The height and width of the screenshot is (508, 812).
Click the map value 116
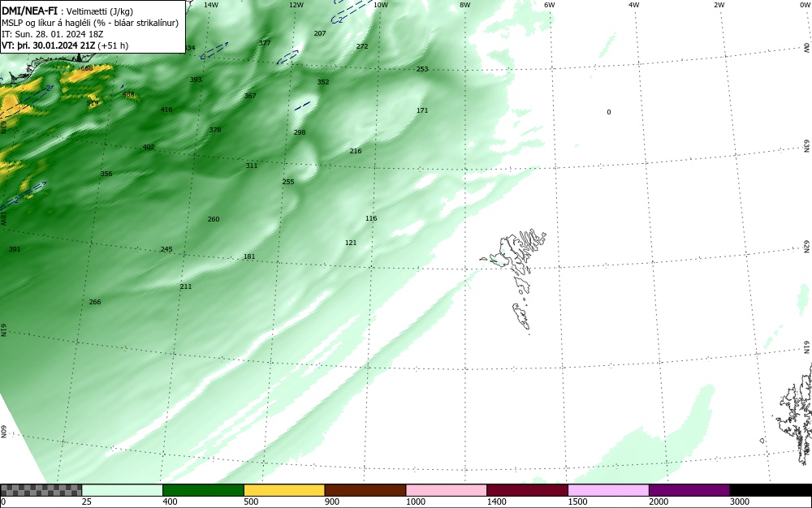click(371, 217)
